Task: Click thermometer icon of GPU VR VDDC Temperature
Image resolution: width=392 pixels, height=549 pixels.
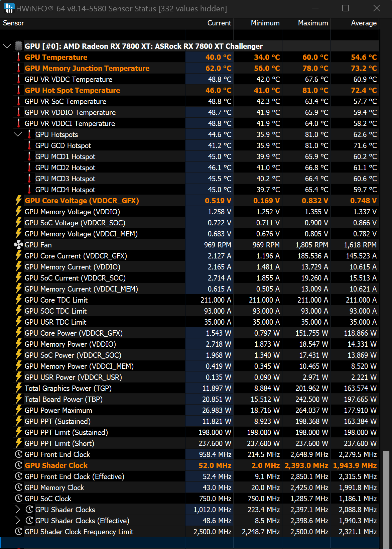Action: coord(19,79)
